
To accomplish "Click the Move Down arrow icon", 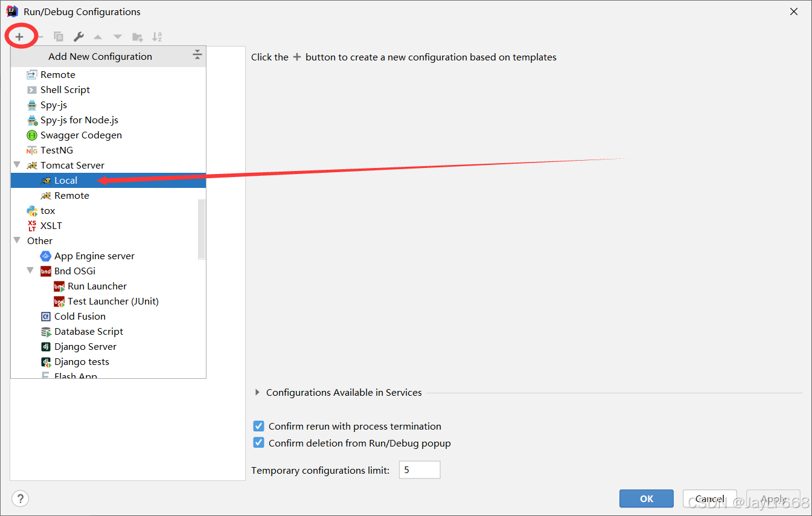I will 118,37.
